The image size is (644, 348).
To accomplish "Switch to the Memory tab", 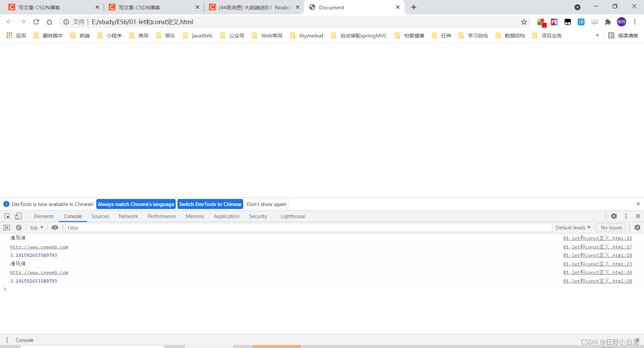I will 195,216.
